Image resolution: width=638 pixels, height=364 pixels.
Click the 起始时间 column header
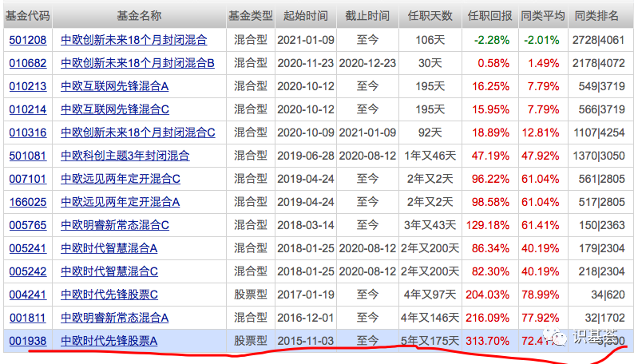tap(306, 16)
